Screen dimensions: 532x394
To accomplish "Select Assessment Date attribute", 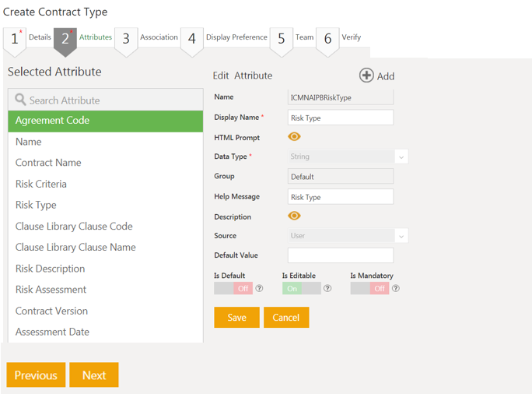I will coord(106,332).
